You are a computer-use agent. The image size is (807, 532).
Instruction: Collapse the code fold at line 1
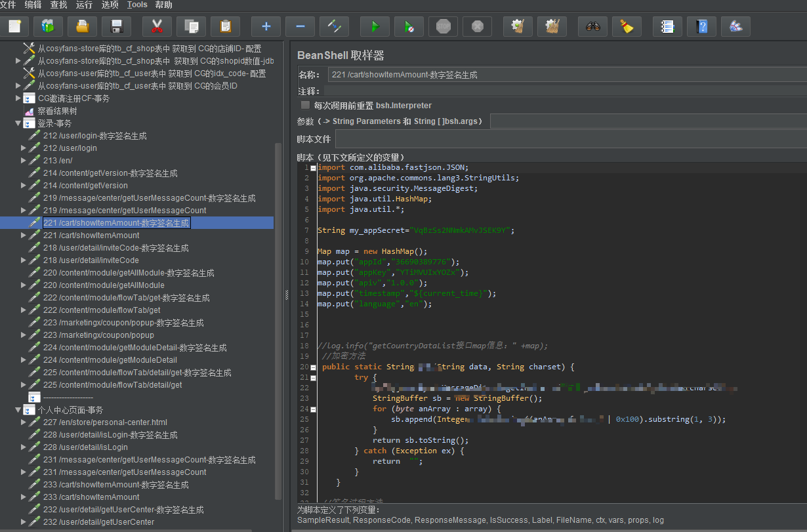pyautogui.click(x=313, y=168)
